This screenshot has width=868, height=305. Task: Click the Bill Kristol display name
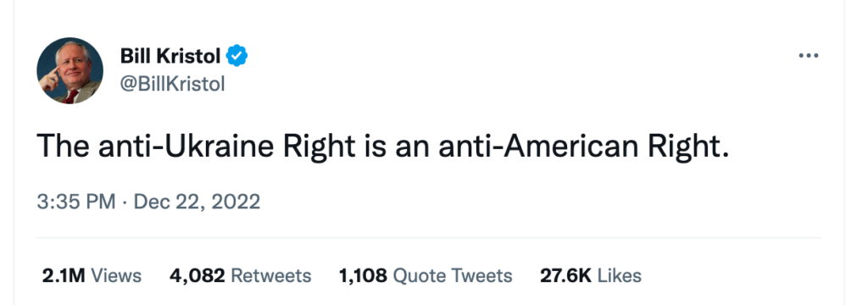[x=170, y=56]
